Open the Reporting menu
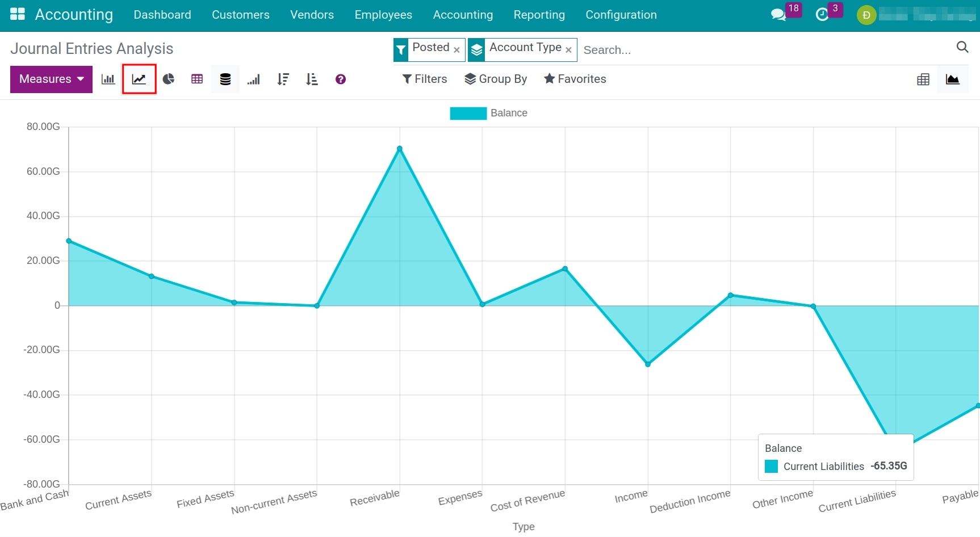Viewport: 980px width, 537px height. [x=538, y=15]
